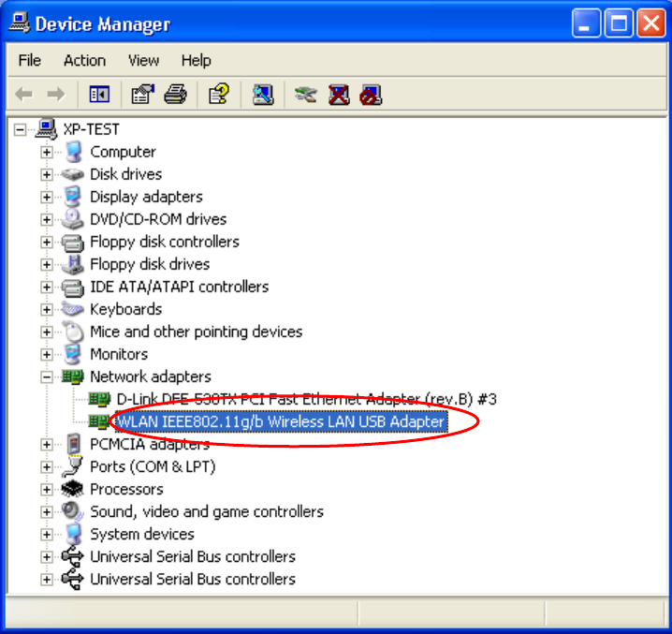Select IDE ATA/ATAPI controllers label
Screen dimensions: 672x634
[179, 287]
